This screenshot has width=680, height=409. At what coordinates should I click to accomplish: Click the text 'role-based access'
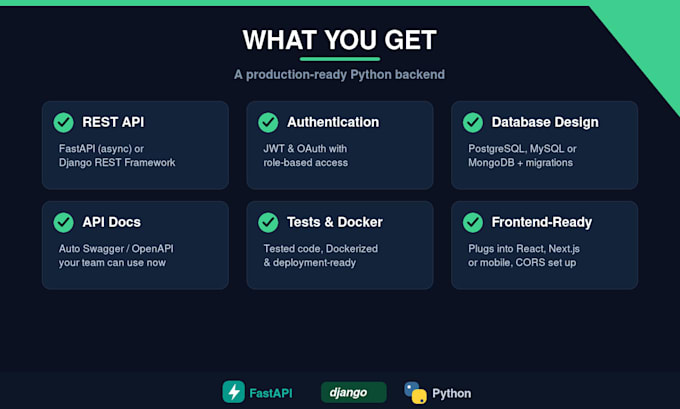[306, 163]
